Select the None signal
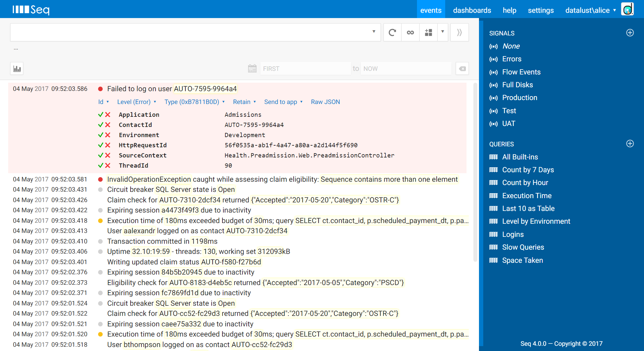The image size is (644, 351). pyautogui.click(x=511, y=46)
